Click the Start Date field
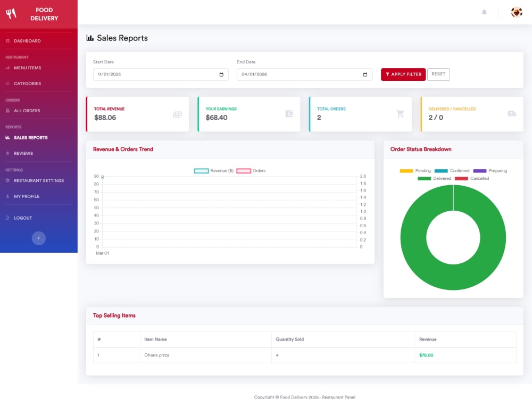The height and width of the screenshot is (399, 532). coord(161,74)
